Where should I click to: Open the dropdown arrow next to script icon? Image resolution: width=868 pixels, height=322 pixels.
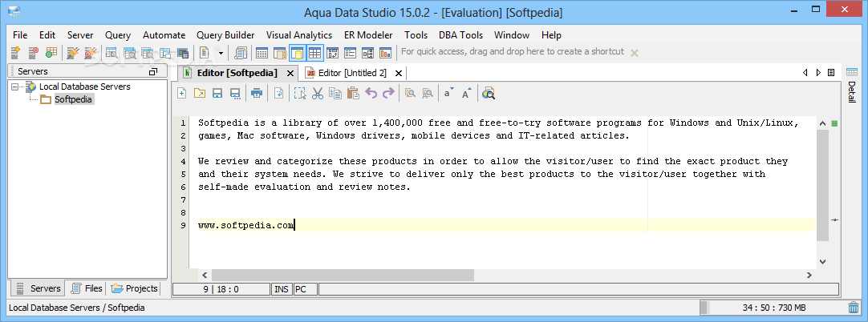pyautogui.click(x=221, y=53)
